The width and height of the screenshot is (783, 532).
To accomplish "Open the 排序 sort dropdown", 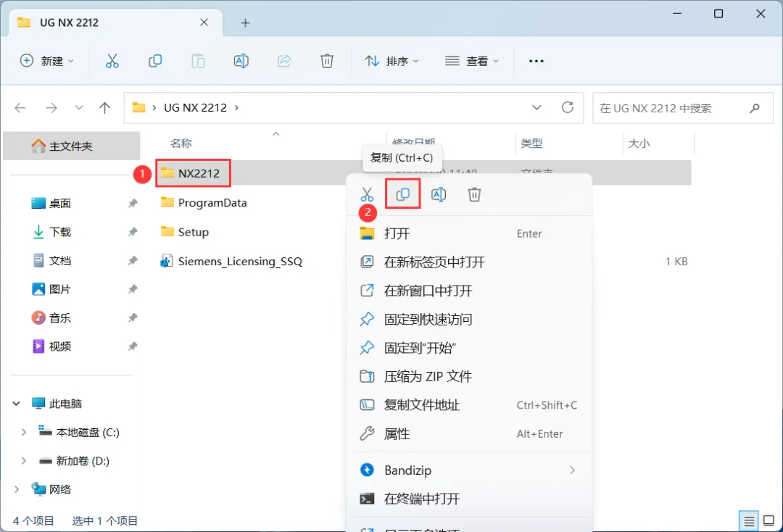I will [x=392, y=61].
